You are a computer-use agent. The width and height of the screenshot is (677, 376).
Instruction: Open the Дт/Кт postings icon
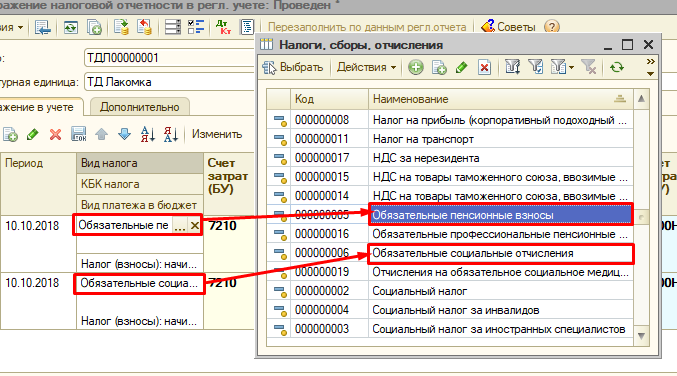pyautogui.click(x=224, y=27)
